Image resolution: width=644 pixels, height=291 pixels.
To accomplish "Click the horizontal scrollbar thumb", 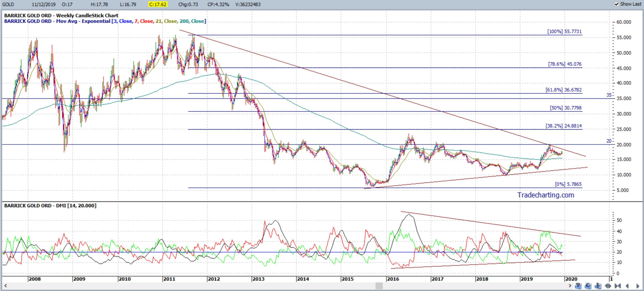I will tap(379, 286).
